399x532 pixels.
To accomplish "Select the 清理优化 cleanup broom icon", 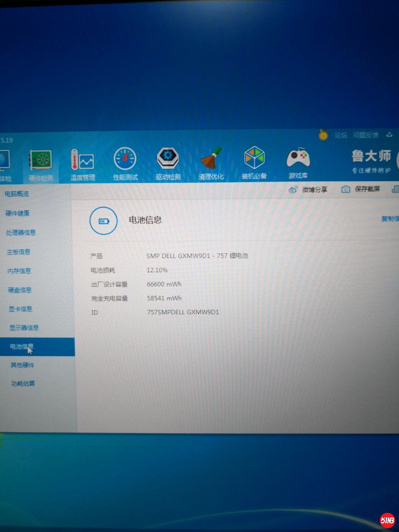I will coord(211,162).
